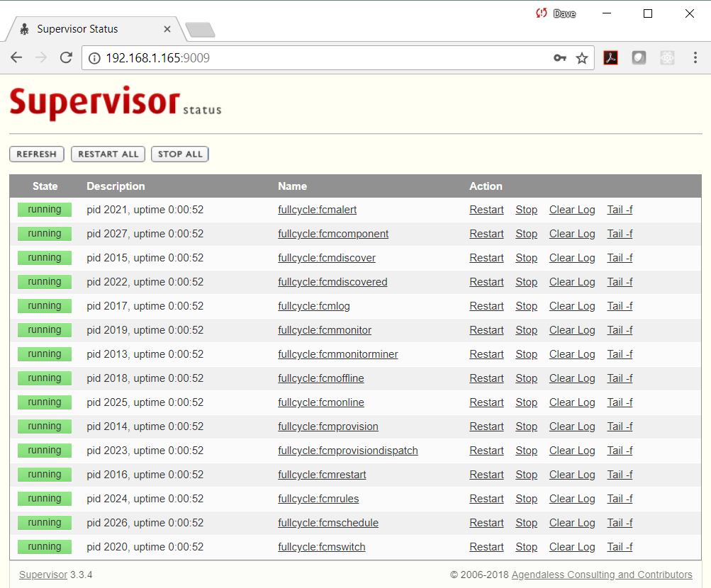Click the address bar URL field
Screen dimensions: 711x588
point(319,58)
